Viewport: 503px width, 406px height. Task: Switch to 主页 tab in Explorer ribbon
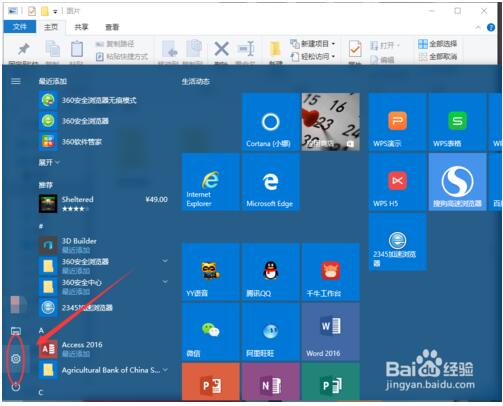(x=51, y=27)
